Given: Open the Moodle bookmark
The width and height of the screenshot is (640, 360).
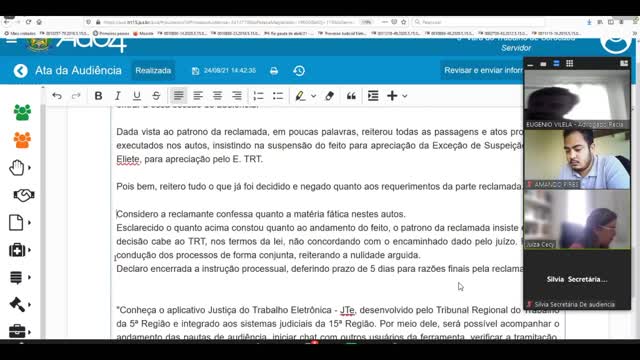Looking at the screenshot, I should coord(143,33).
